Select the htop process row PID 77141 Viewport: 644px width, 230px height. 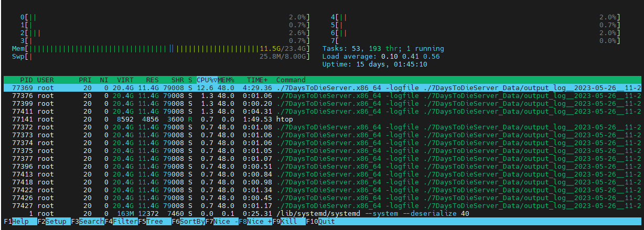click(322, 119)
